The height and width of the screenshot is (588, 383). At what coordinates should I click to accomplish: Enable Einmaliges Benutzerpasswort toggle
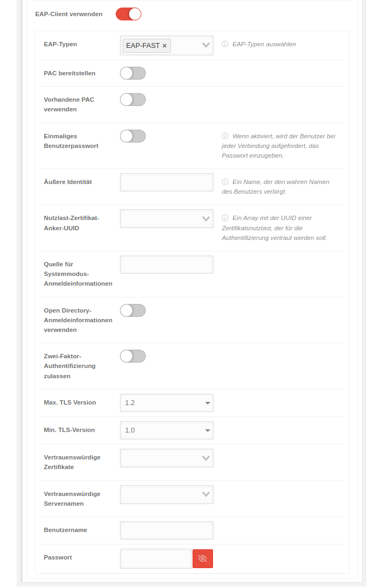coord(133,136)
